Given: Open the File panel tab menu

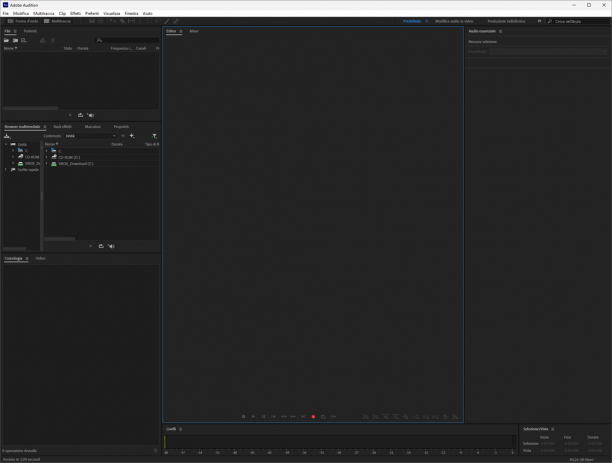Looking at the screenshot, I should click(15, 31).
